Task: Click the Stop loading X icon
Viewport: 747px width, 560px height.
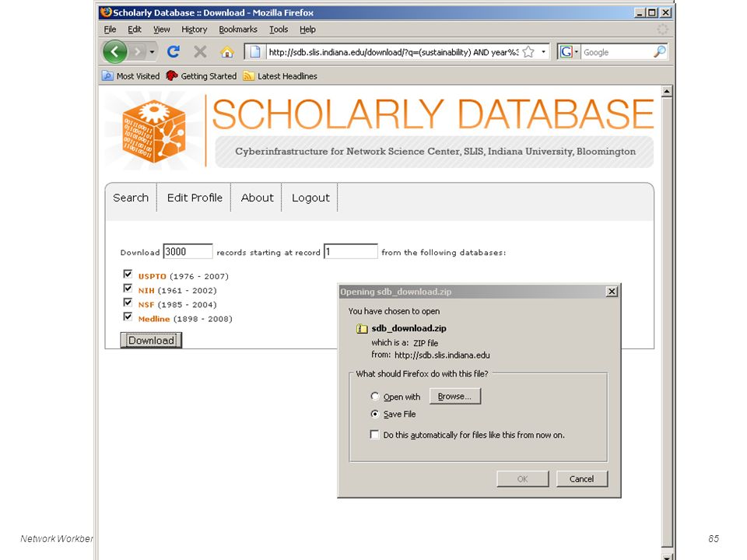Action: point(200,51)
